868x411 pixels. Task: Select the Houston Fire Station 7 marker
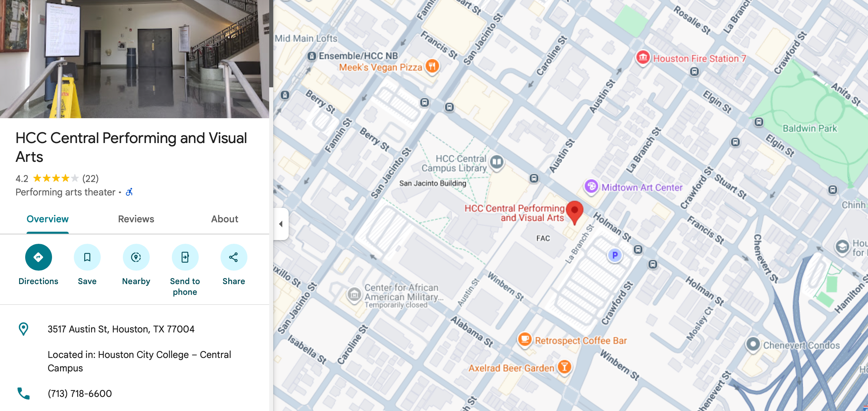click(642, 58)
